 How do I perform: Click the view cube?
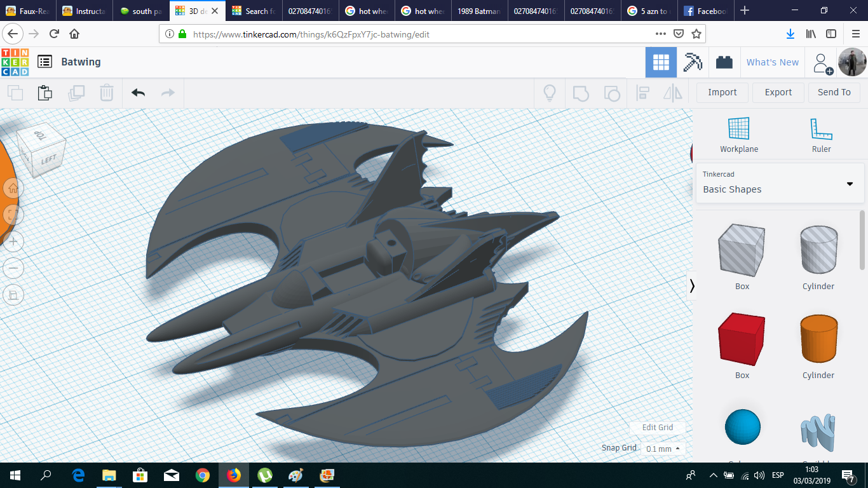(43, 150)
